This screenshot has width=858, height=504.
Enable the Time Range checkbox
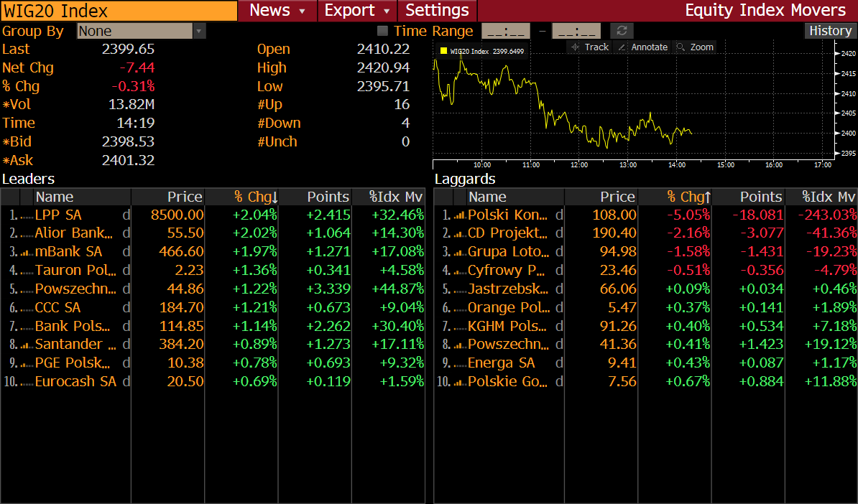point(382,31)
